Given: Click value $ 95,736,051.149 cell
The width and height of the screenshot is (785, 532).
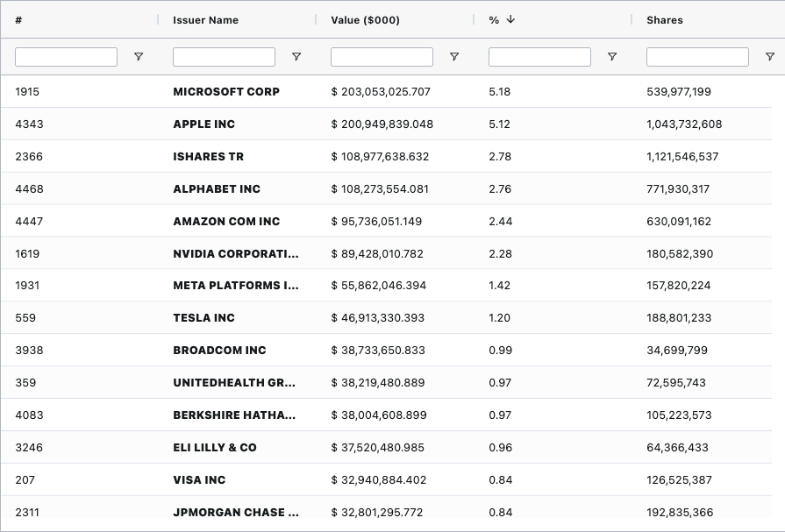Looking at the screenshot, I should (376, 221).
